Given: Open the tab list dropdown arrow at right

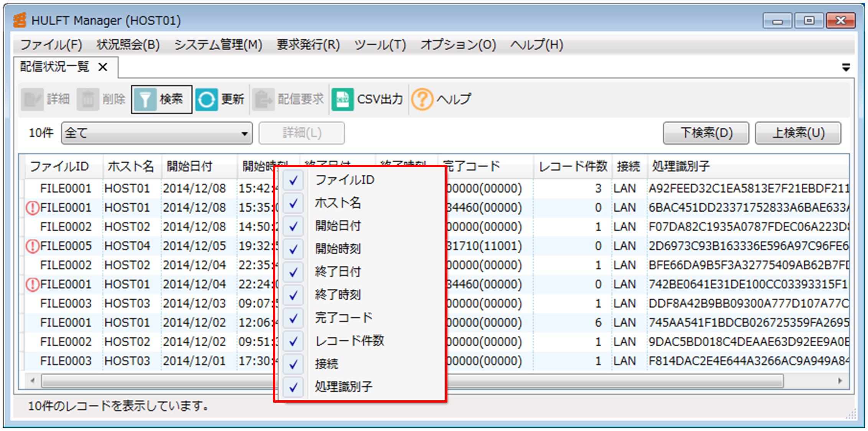Looking at the screenshot, I should 846,68.
